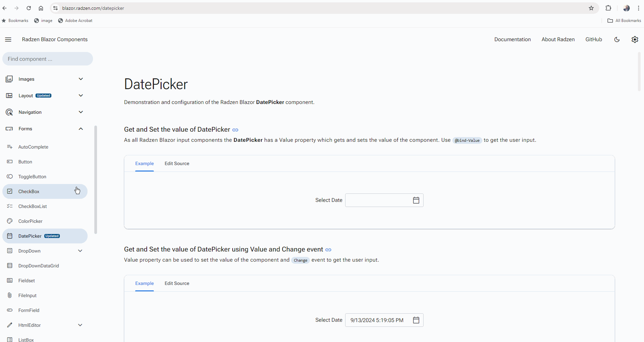Reload the page
644x342 pixels.
tap(29, 8)
